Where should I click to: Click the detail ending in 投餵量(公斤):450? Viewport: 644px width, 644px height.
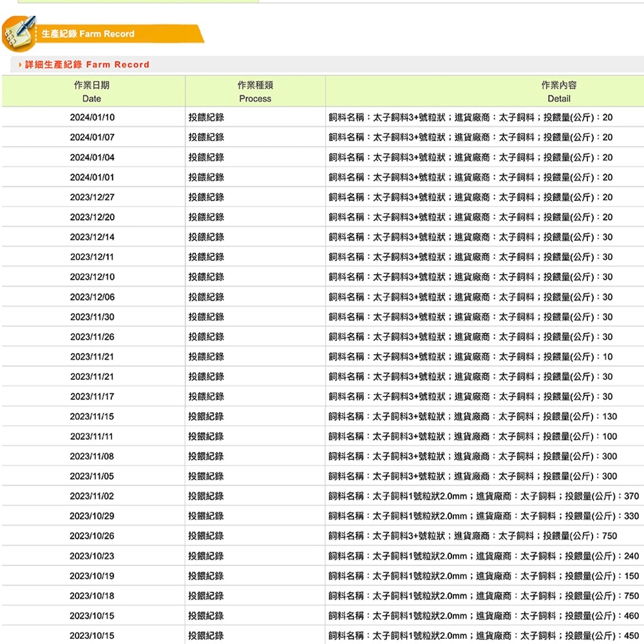(x=484, y=636)
